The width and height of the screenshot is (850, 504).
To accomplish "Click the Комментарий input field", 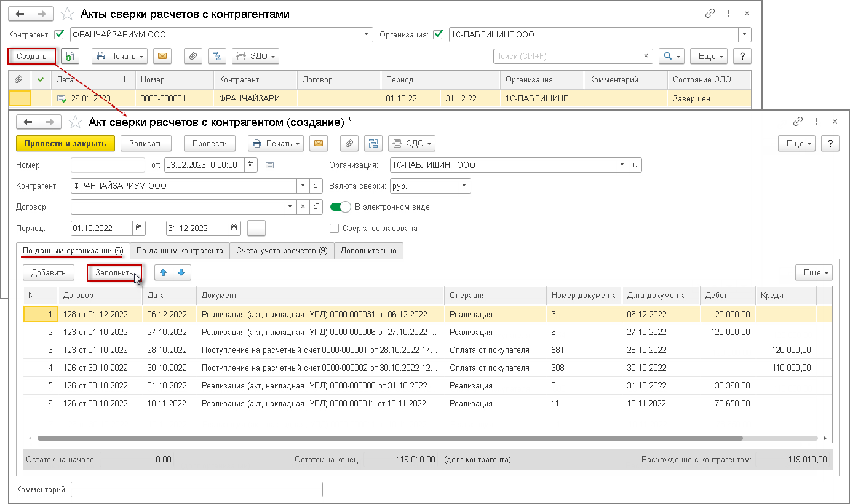I will click(197, 489).
